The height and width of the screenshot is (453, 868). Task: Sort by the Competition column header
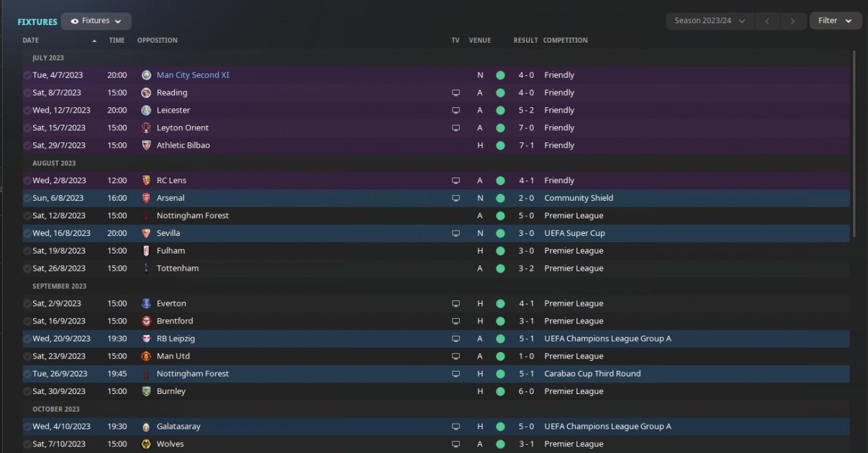click(x=565, y=41)
